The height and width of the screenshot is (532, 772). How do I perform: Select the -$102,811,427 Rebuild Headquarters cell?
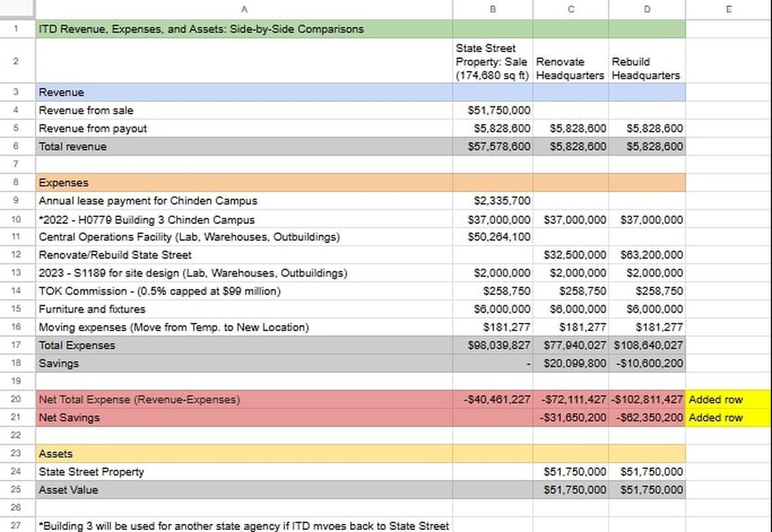click(647, 399)
